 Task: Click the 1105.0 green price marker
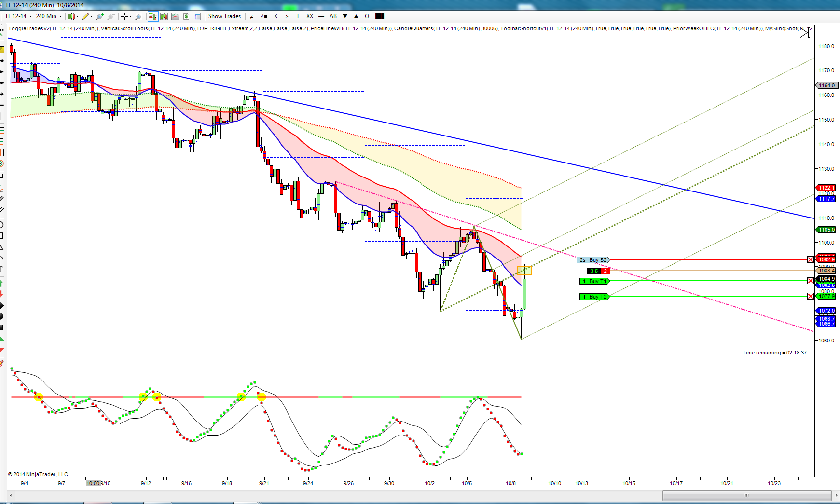pyautogui.click(x=826, y=230)
